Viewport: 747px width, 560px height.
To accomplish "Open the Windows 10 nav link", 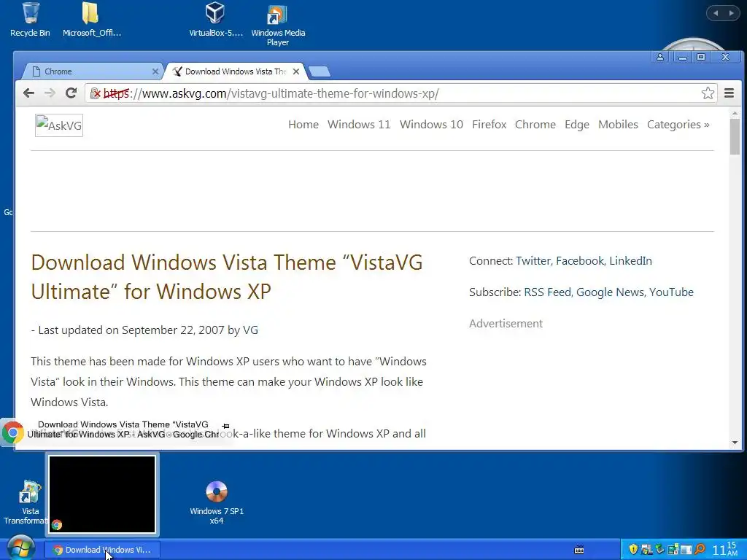I will point(431,124).
